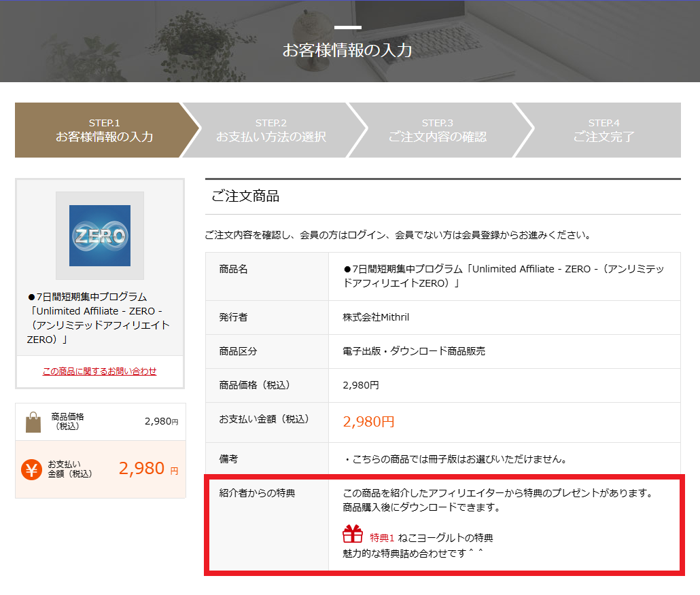Screen dimensions: 700x595
Task: Click the ZERO product logo thumbnail
Action: pos(100,236)
